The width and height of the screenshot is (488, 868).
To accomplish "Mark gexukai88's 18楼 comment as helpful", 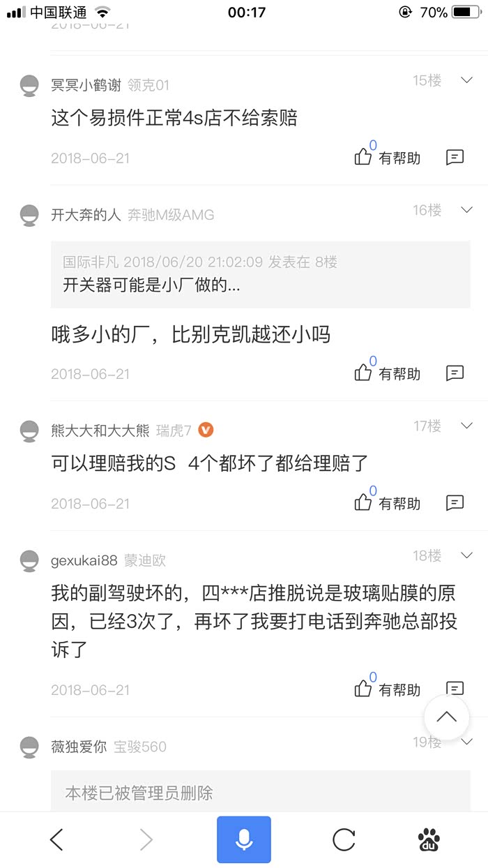I will click(387, 689).
